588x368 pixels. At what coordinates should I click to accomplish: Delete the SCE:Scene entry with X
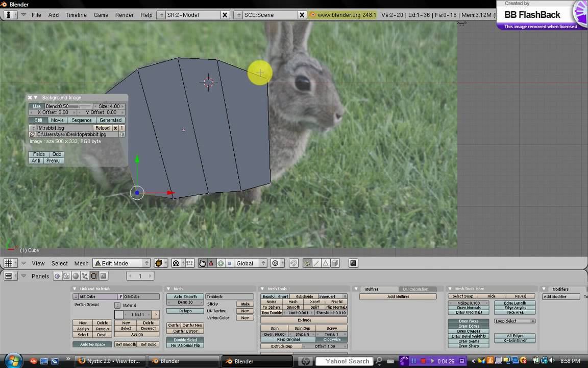pos(302,15)
